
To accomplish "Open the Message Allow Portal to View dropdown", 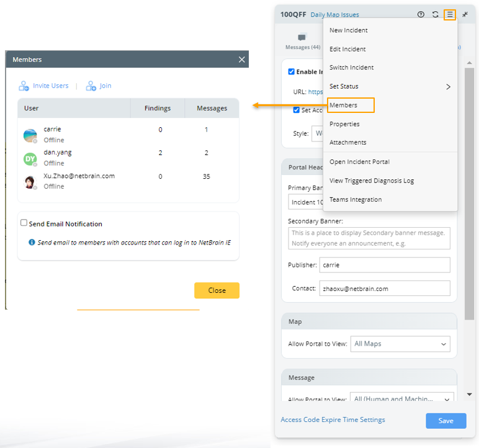I will pyautogui.click(x=401, y=397).
